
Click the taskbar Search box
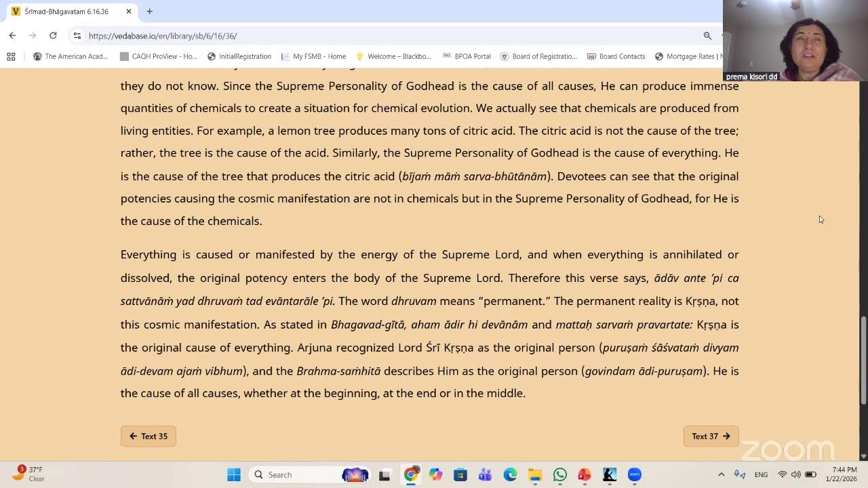pos(311,474)
